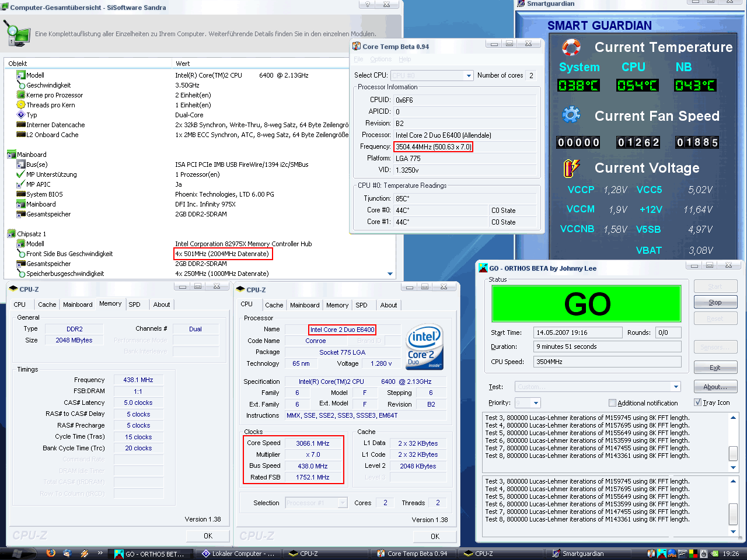Click the Exit button in ORTHOS
This screenshot has height=560, width=747.
[x=715, y=367]
